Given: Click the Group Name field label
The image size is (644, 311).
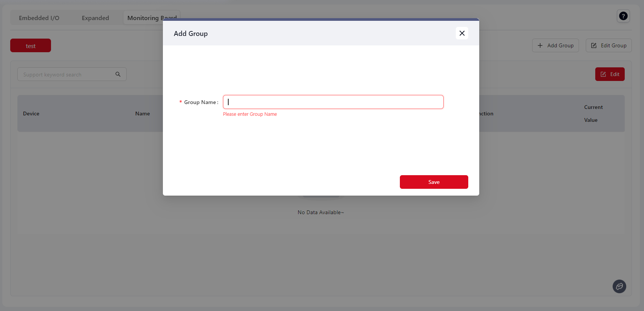Looking at the screenshot, I should (x=200, y=102).
